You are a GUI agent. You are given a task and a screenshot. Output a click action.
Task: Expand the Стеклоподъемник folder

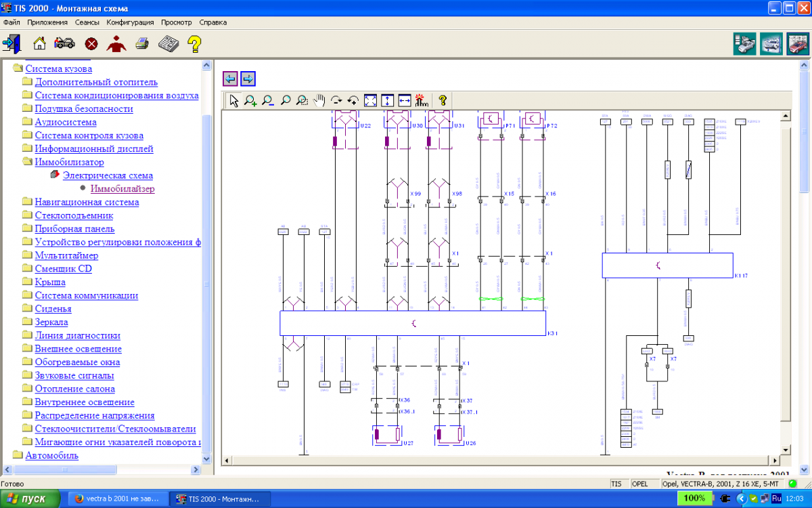[27, 215]
